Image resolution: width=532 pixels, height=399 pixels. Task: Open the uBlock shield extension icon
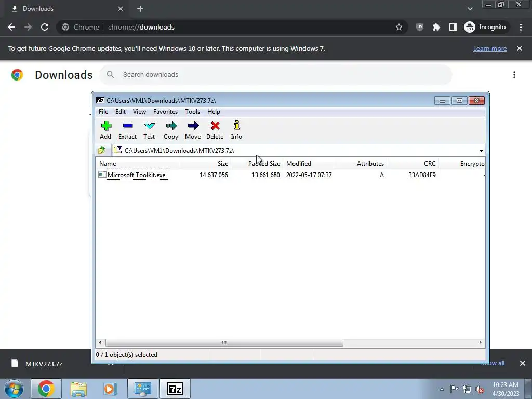point(420,27)
